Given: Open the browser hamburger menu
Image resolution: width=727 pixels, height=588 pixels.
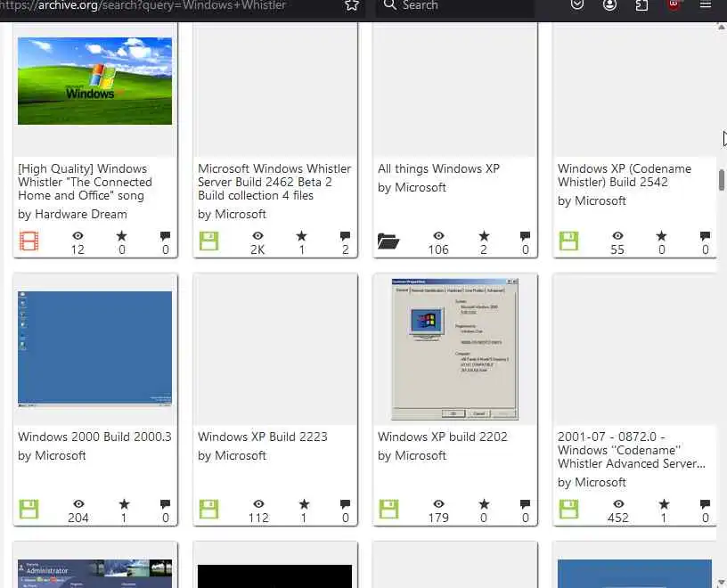Looking at the screenshot, I should point(706,5).
